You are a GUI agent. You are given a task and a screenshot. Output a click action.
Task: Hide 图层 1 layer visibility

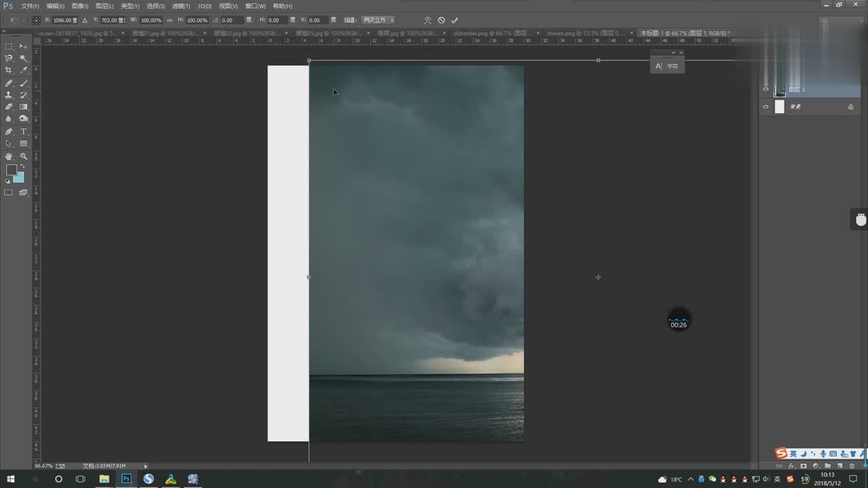tap(766, 89)
